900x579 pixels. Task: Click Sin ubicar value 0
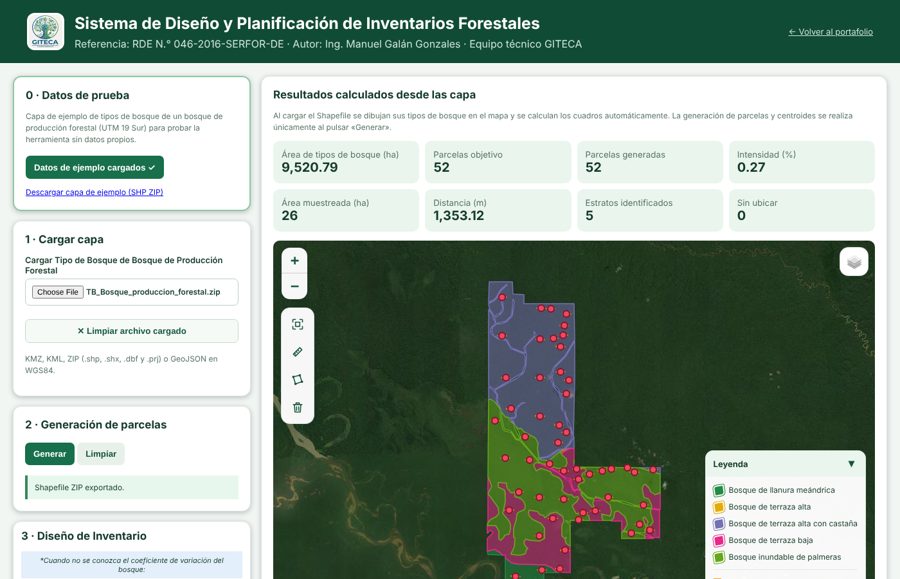(741, 216)
